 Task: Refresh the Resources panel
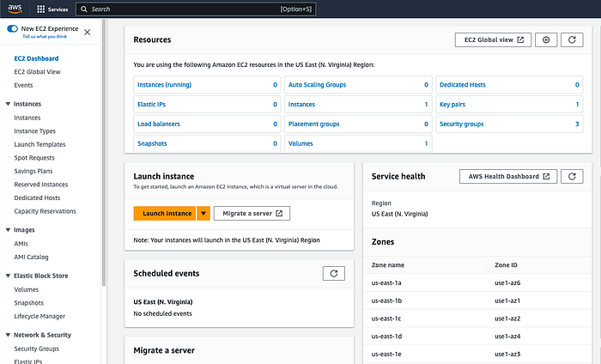point(572,39)
